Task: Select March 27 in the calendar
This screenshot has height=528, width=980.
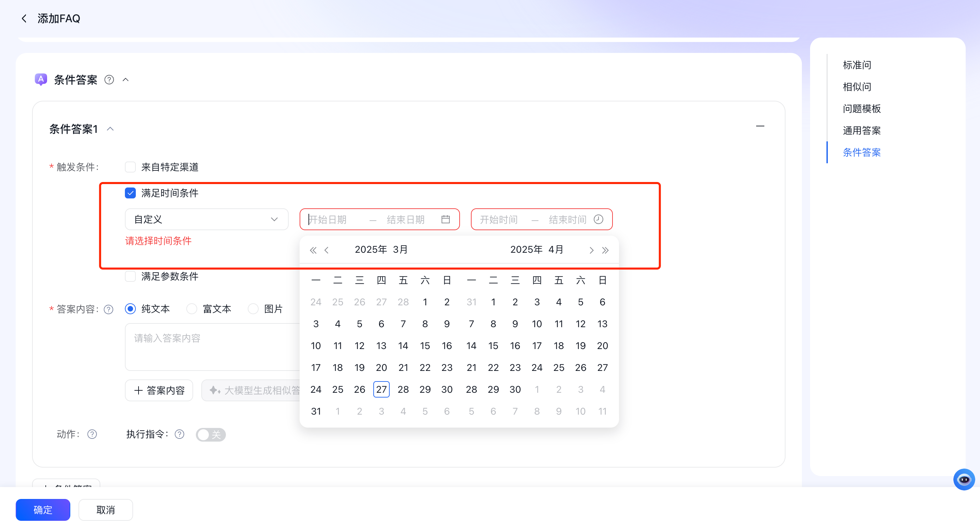Action: click(x=381, y=389)
